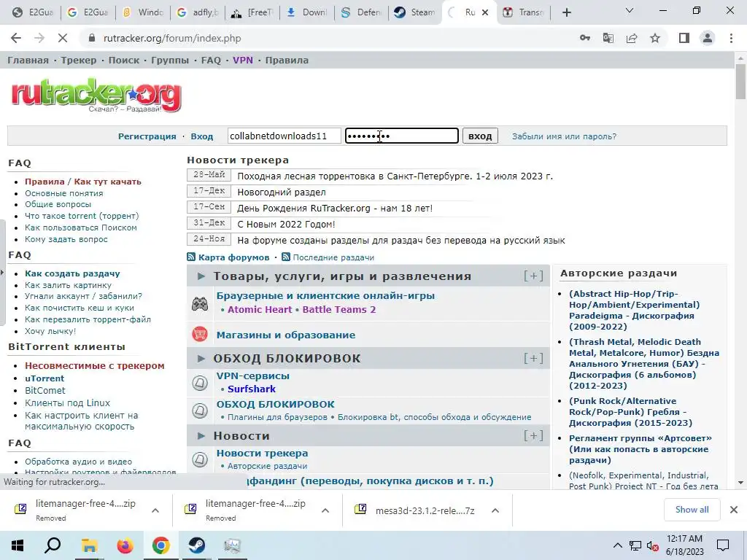Viewport: 747px width, 560px height.
Task: Open the notifications center icon
Action: coord(723,545)
